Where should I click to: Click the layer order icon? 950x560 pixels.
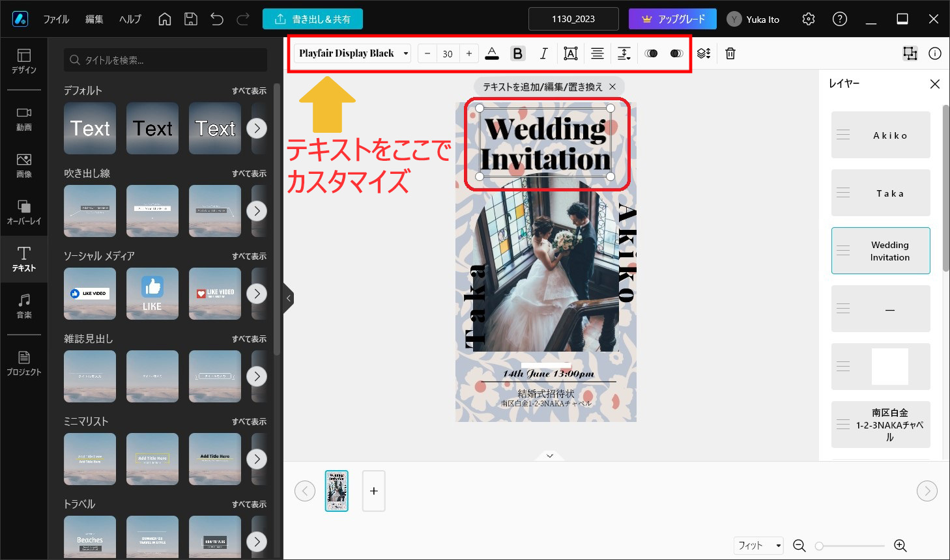pyautogui.click(x=703, y=53)
